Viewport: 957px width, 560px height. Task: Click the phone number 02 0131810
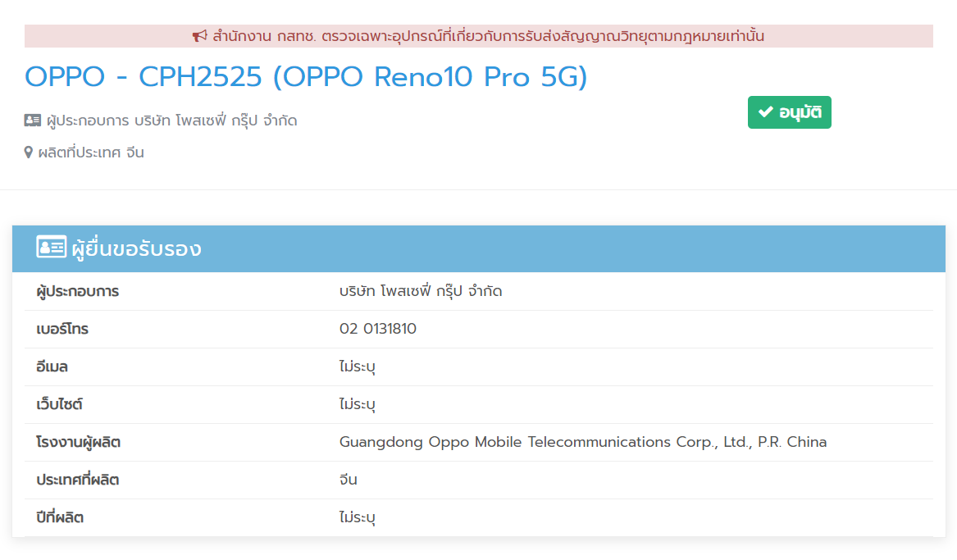pyautogui.click(x=378, y=329)
